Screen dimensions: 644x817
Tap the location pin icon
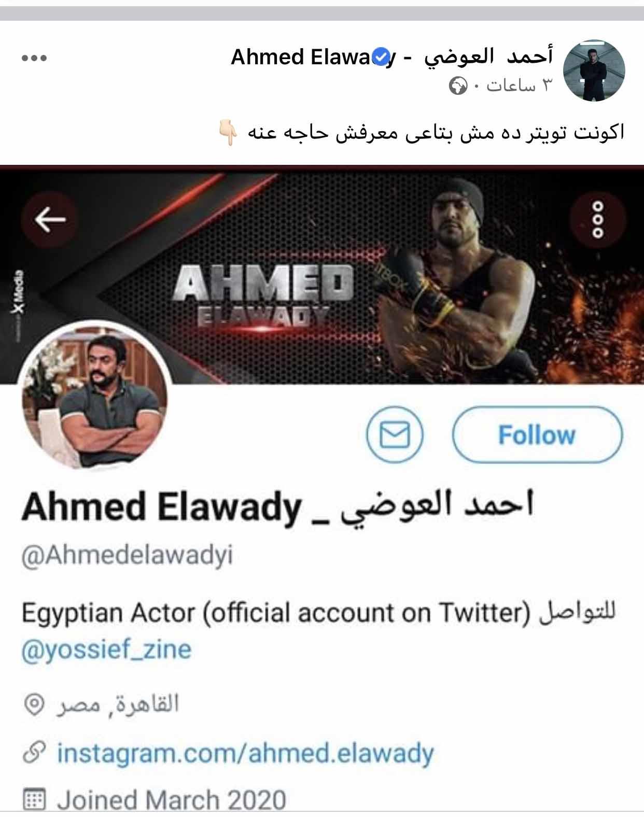[x=34, y=705]
